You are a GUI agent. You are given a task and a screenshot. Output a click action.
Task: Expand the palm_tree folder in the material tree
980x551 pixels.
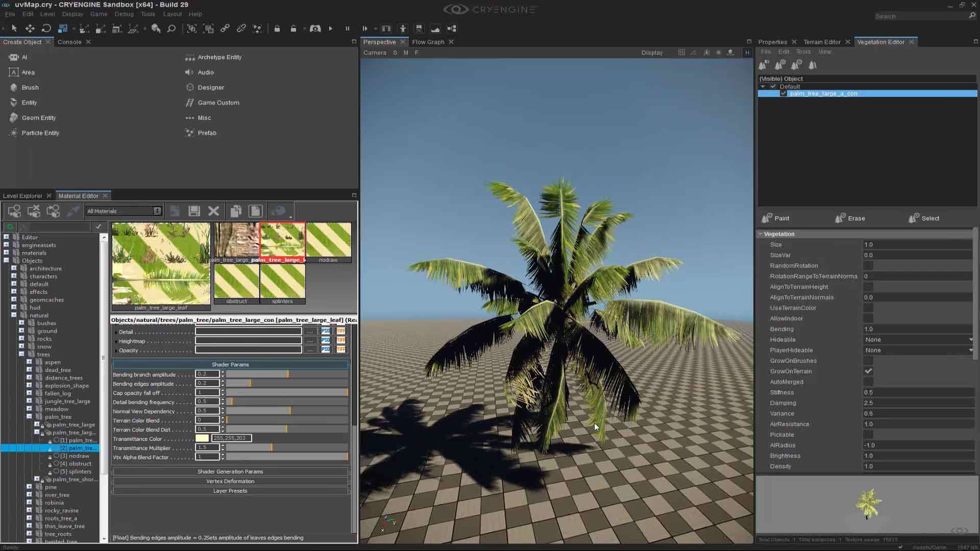pos(30,417)
